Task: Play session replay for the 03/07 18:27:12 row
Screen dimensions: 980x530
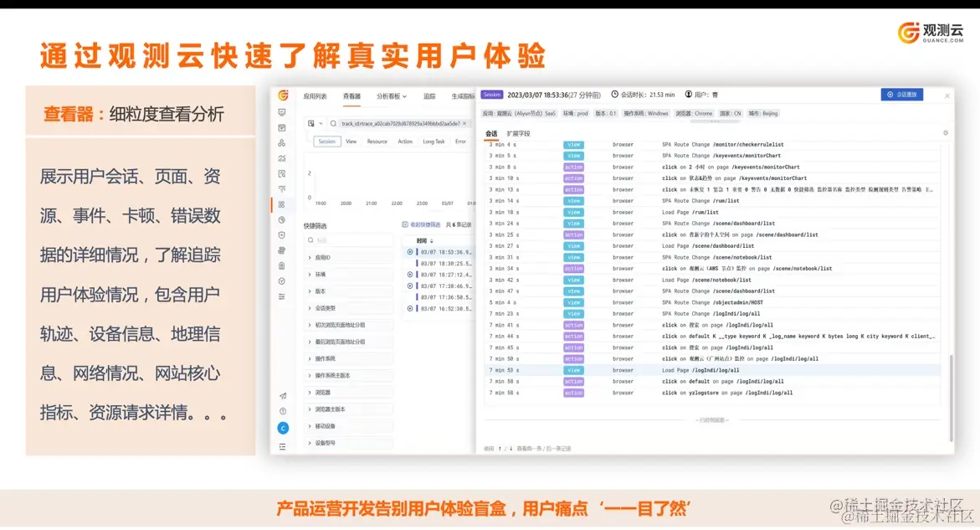Action: 410,275
